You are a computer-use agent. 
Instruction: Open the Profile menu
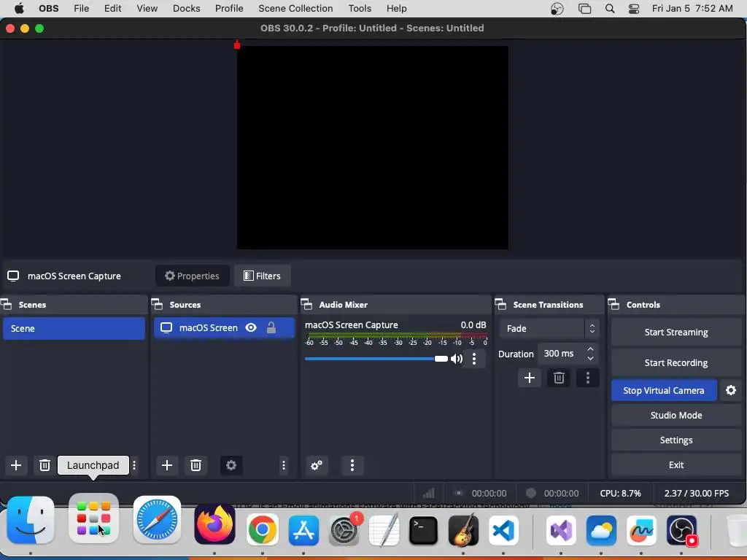[x=229, y=9]
